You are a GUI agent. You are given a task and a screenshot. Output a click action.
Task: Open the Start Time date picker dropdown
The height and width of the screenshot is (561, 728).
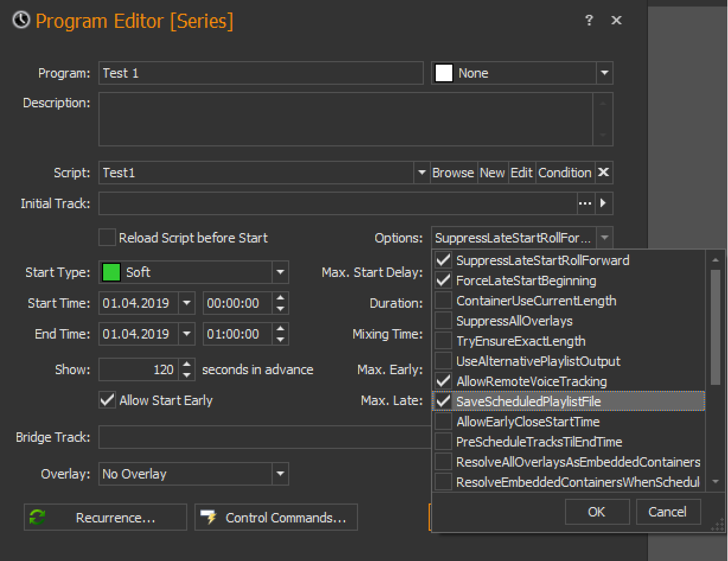(x=187, y=304)
